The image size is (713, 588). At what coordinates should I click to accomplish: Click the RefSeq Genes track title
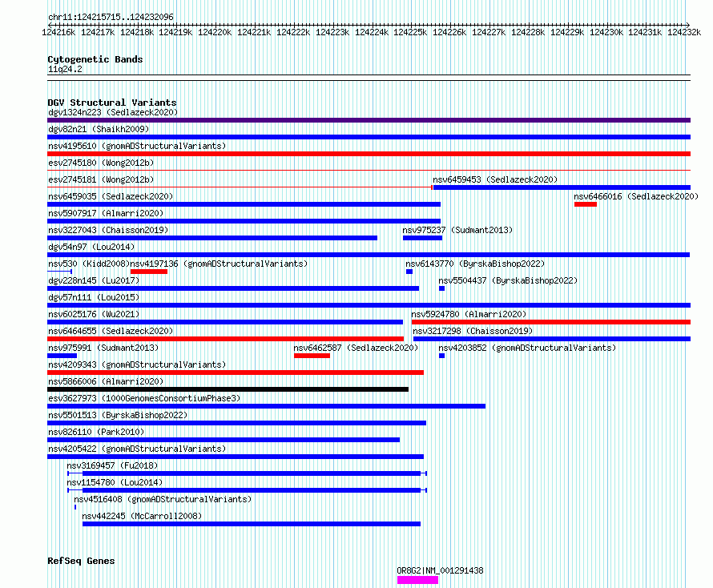(81, 561)
